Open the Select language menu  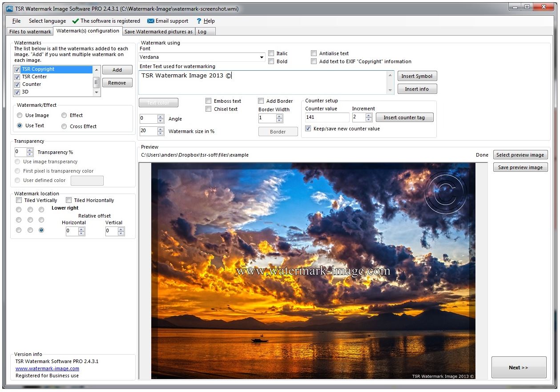click(47, 21)
